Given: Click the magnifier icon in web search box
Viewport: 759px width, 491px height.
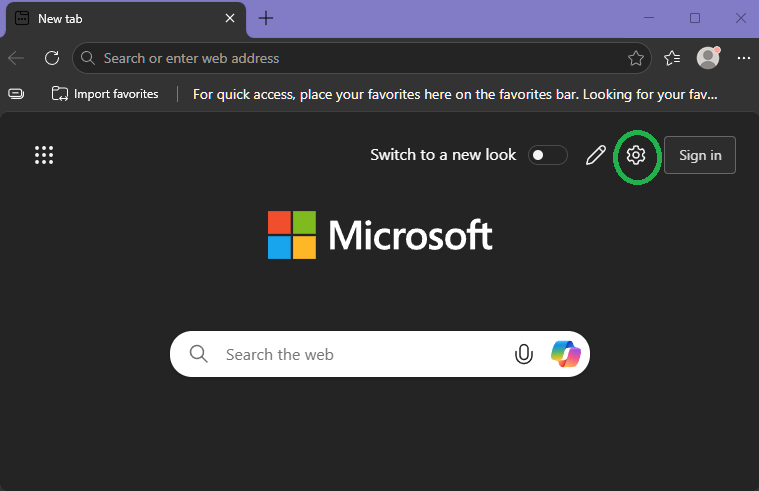Looking at the screenshot, I should [x=198, y=354].
